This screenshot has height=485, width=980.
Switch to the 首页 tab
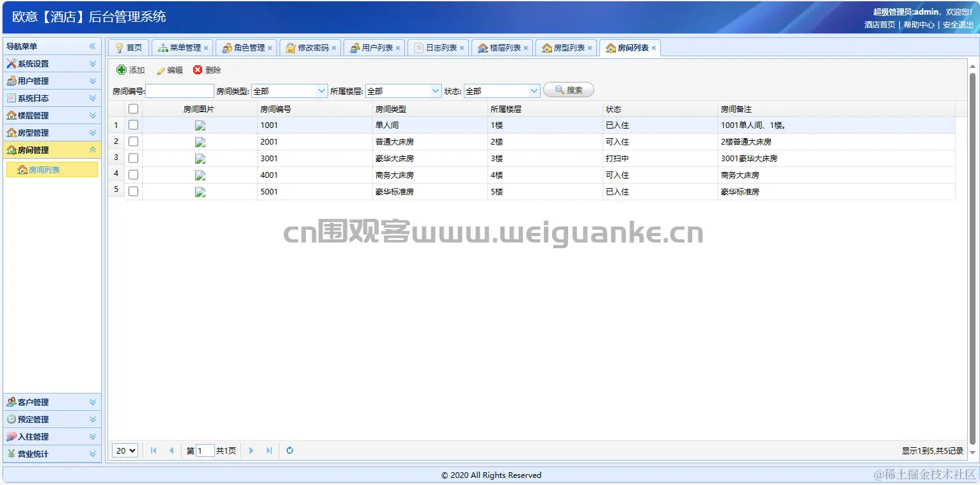click(129, 48)
